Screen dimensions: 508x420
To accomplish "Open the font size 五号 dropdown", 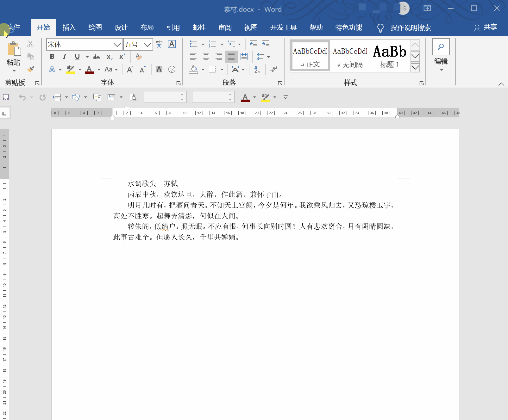I will 147,44.
